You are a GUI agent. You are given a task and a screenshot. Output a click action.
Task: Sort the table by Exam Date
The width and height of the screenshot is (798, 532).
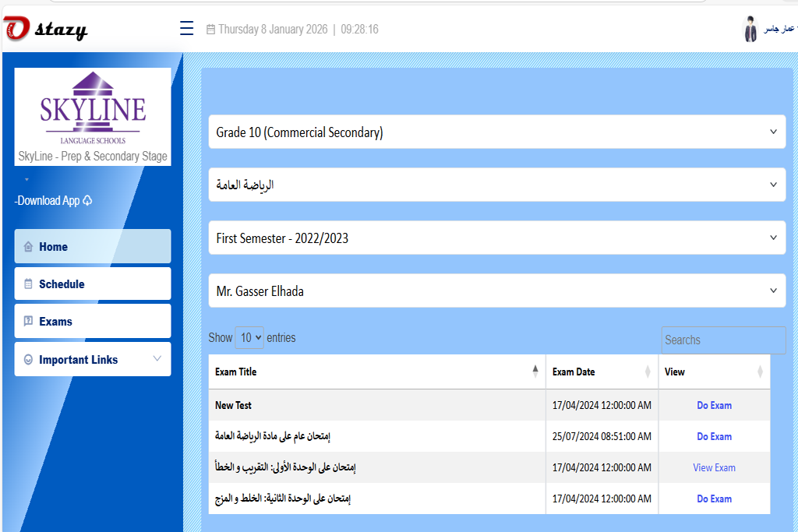click(x=648, y=372)
